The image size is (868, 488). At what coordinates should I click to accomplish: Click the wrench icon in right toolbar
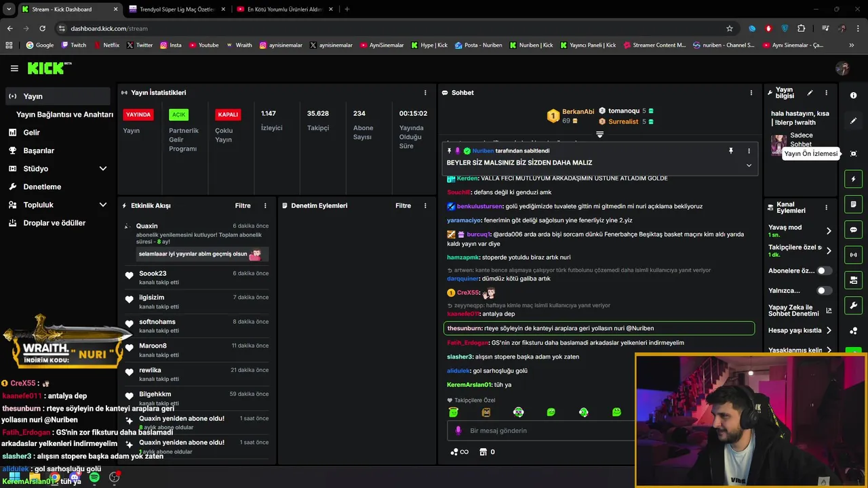[853, 305]
